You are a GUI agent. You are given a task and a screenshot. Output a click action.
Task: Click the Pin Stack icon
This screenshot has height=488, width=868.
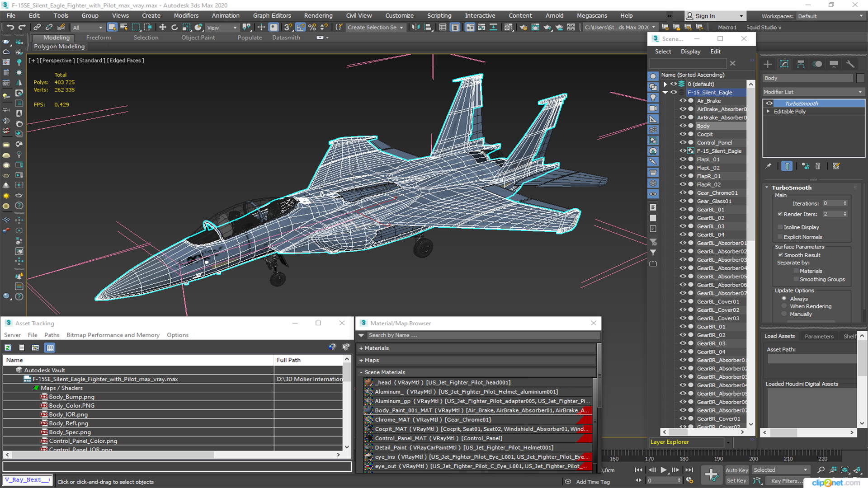[769, 166]
